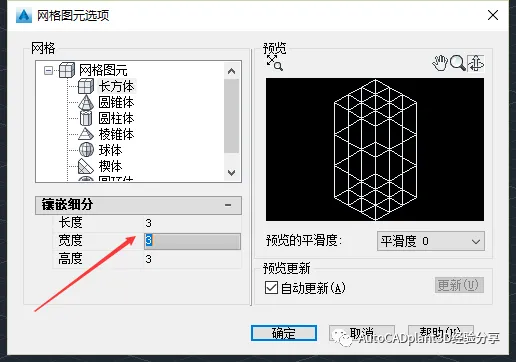Click the tree list scroll down arrow
Viewport: 516px width, 362px height.
tap(231, 173)
